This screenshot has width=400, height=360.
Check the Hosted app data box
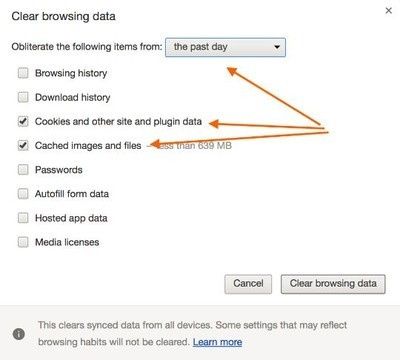pos(23,218)
